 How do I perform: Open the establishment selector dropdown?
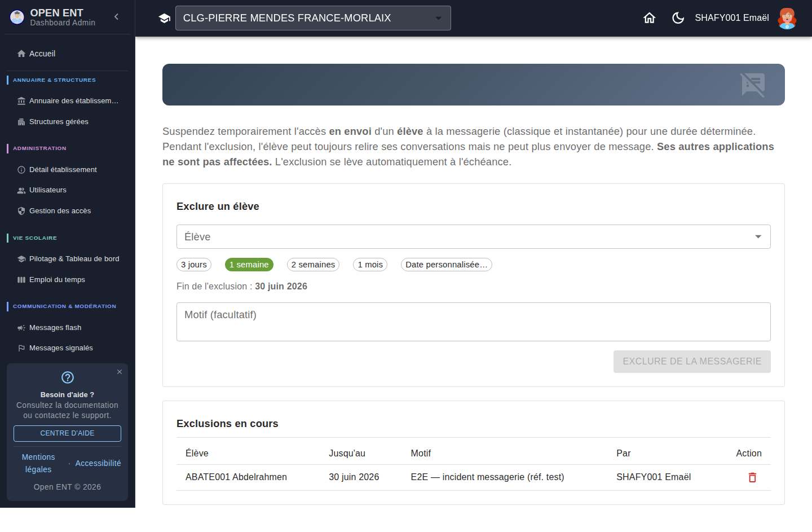point(313,18)
